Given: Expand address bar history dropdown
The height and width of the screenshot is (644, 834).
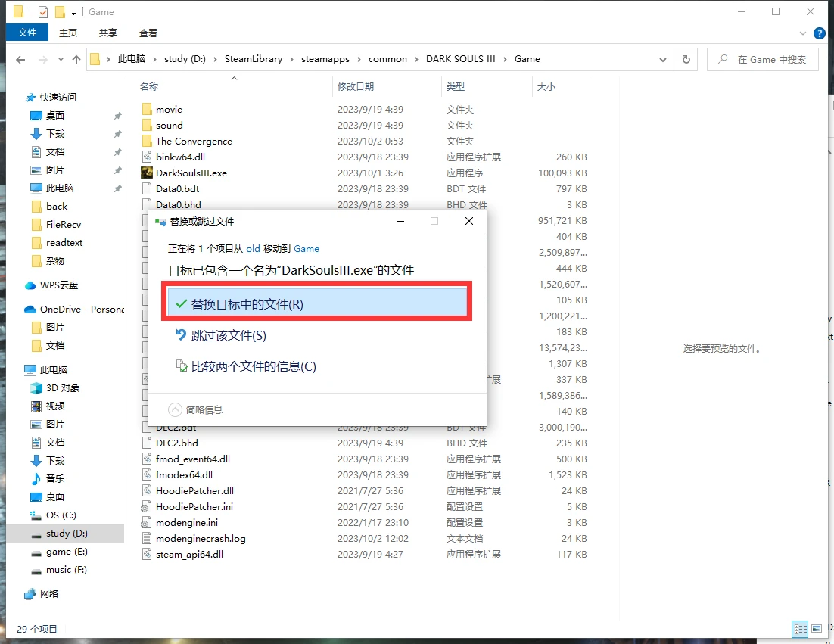Looking at the screenshot, I should point(663,60).
